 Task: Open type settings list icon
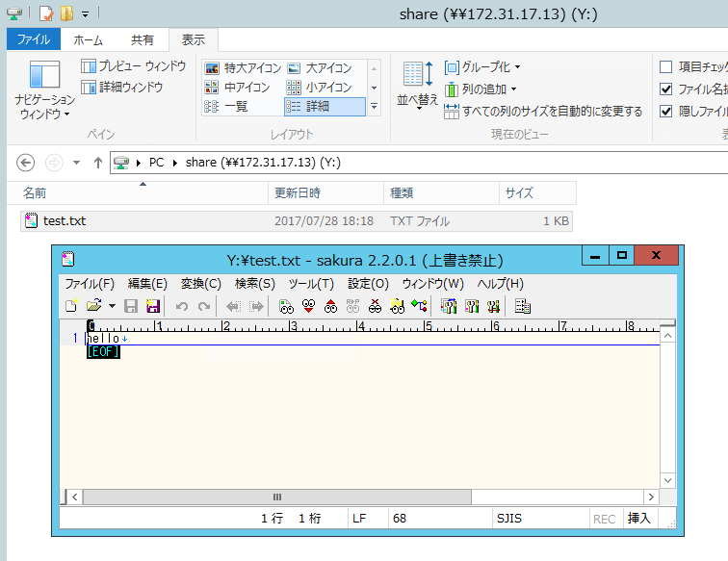coord(449,306)
